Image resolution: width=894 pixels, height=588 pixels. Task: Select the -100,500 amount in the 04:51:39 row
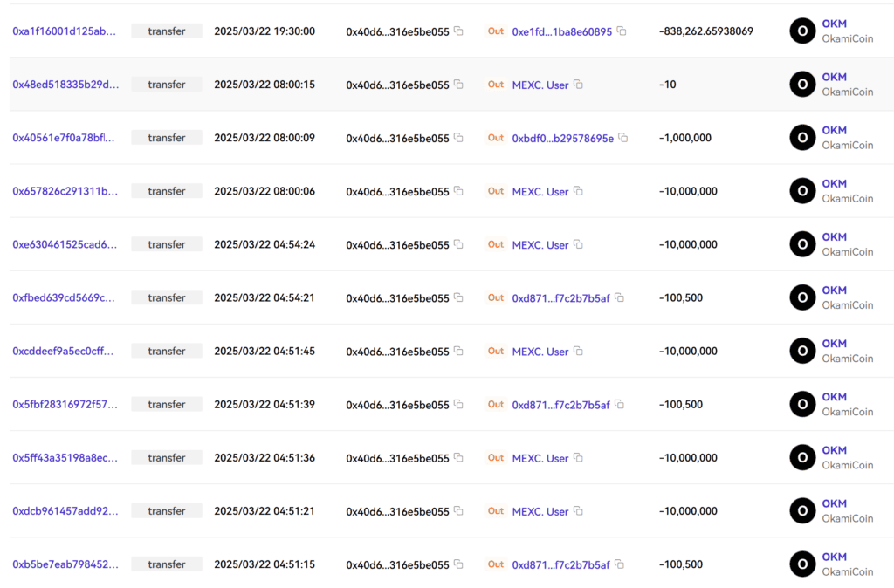tap(681, 405)
